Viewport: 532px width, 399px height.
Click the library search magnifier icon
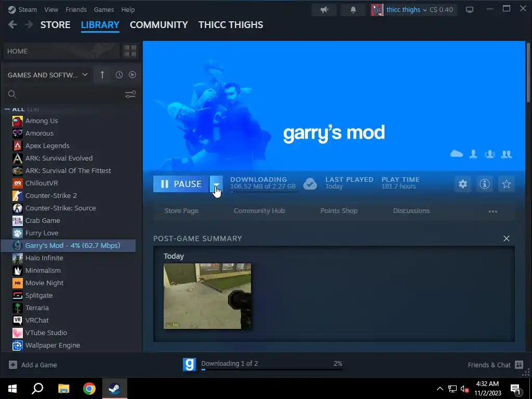tap(12, 95)
